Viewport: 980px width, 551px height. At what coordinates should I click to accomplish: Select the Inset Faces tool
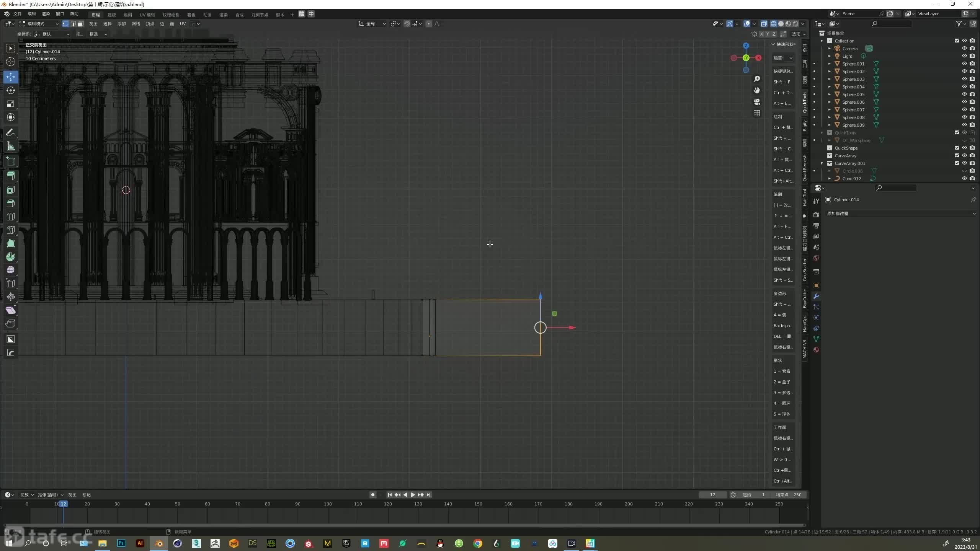point(11,190)
